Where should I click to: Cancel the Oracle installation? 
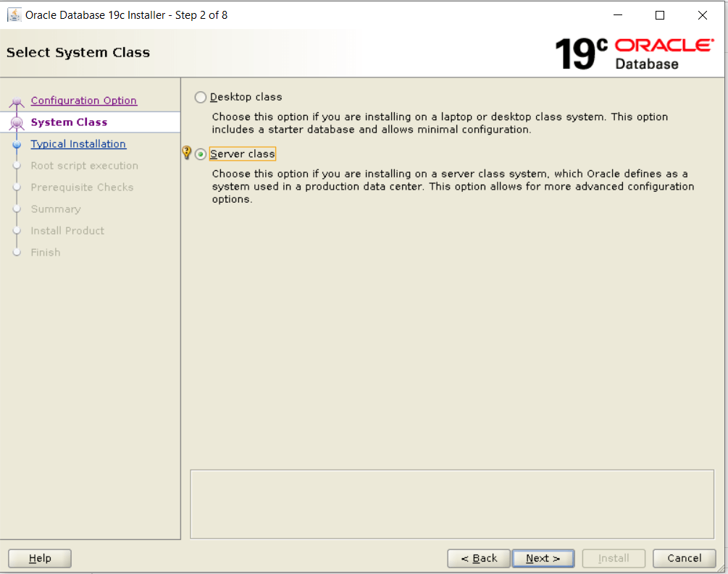click(x=684, y=558)
